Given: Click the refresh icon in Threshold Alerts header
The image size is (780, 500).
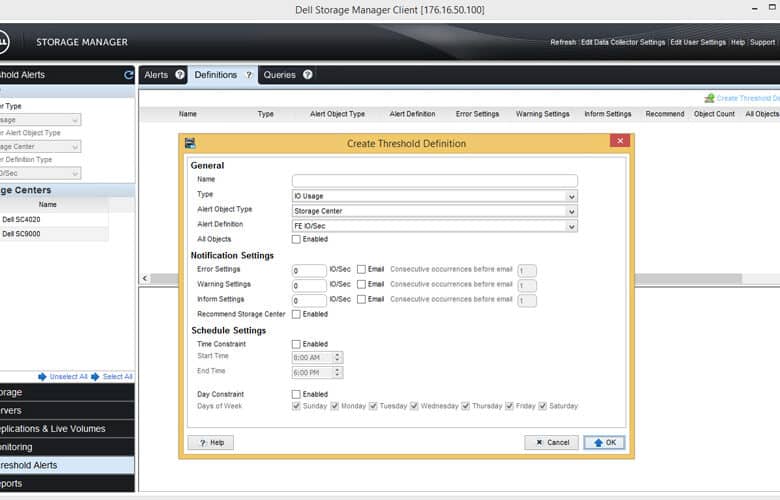Looking at the screenshot, I should pos(128,75).
